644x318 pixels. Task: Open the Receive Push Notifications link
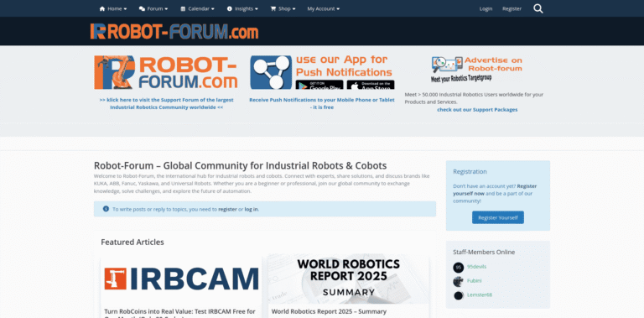(x=322, y=103)
